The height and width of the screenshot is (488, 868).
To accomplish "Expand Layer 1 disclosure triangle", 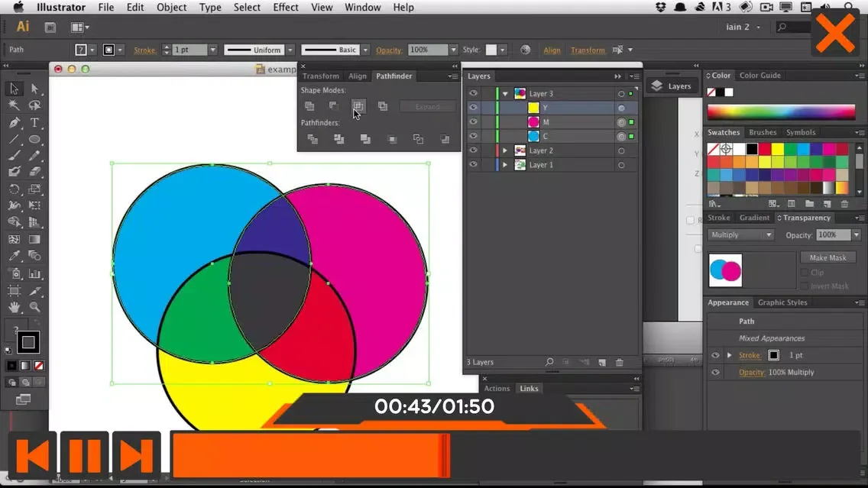I will point(505,165).
